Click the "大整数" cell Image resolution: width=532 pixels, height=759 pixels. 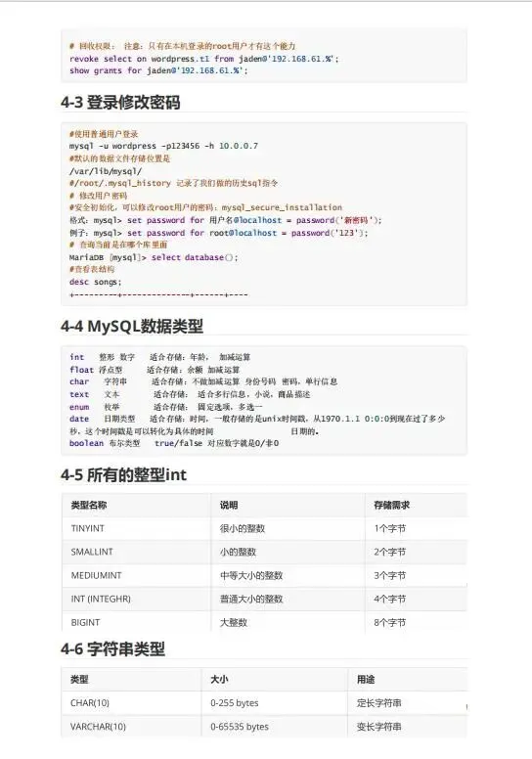point(234,622)
